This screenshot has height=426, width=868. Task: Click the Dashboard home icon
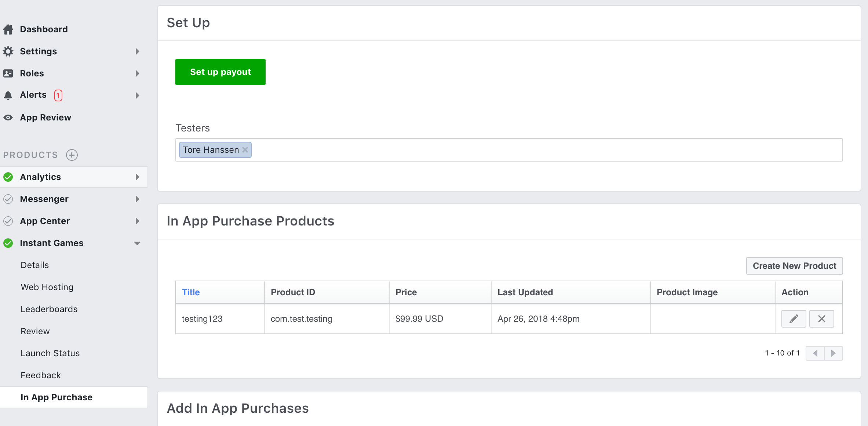(x=8, y=29)
